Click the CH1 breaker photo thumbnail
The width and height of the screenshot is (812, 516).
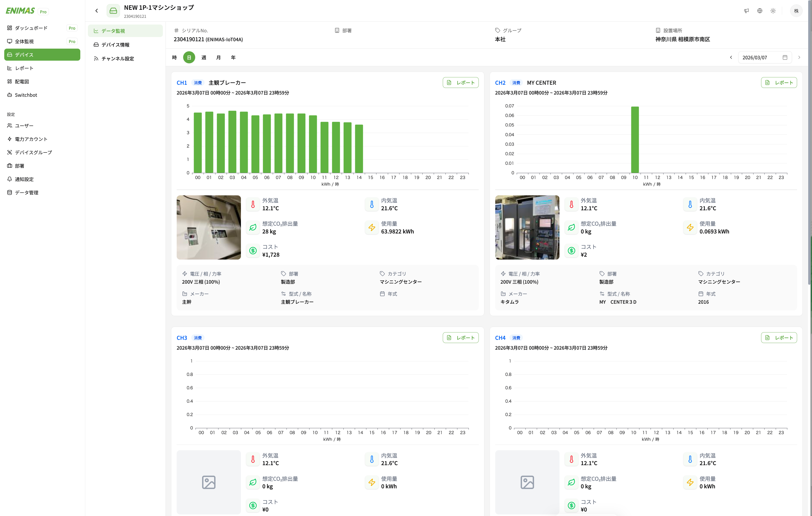(x=209, y=227)
